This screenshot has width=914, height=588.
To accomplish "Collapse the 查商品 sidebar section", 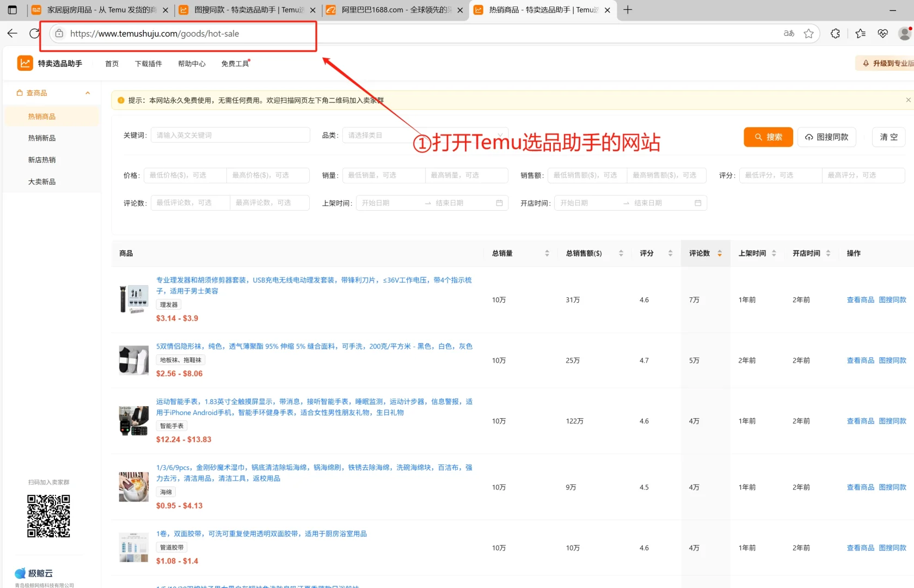I will point(87,93).
